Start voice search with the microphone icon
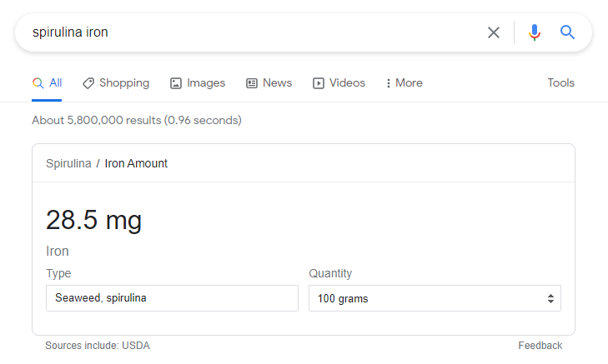The width and height of the screenshot is (608, 364). (535, 32)
